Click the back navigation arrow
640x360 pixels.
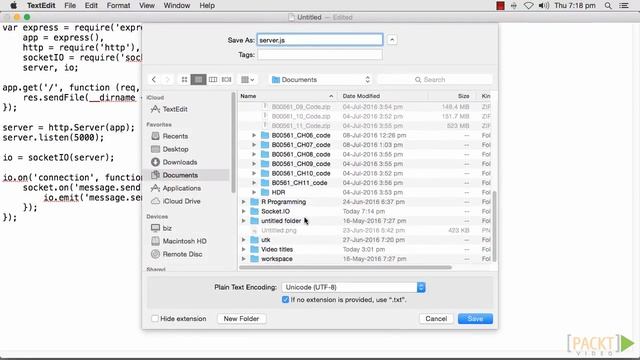coord(154,80)
